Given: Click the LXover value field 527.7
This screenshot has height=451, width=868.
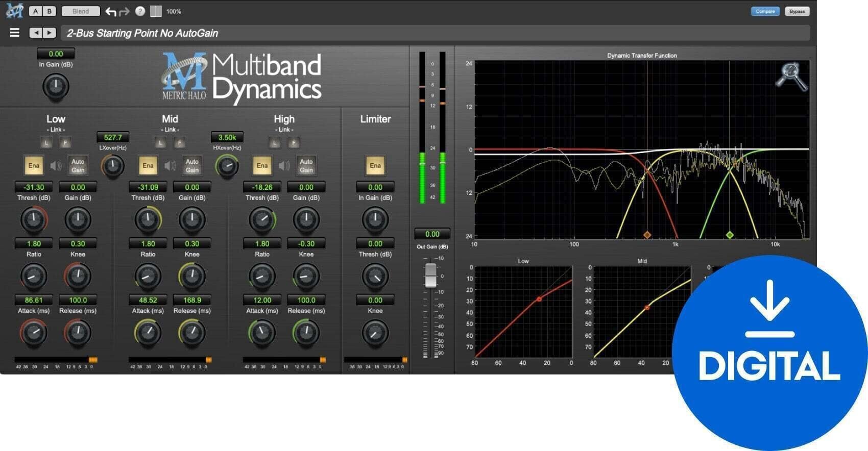Looking at the screenshot, I should [113, 137].
